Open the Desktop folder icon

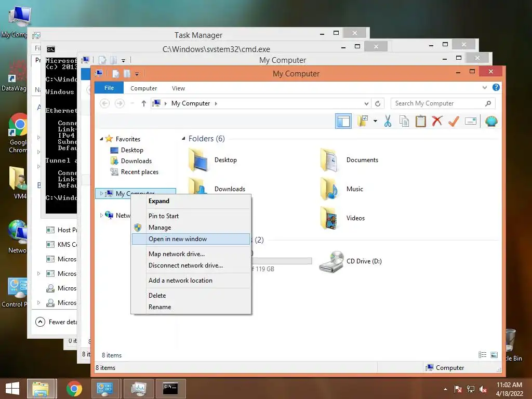coord(198,160)
